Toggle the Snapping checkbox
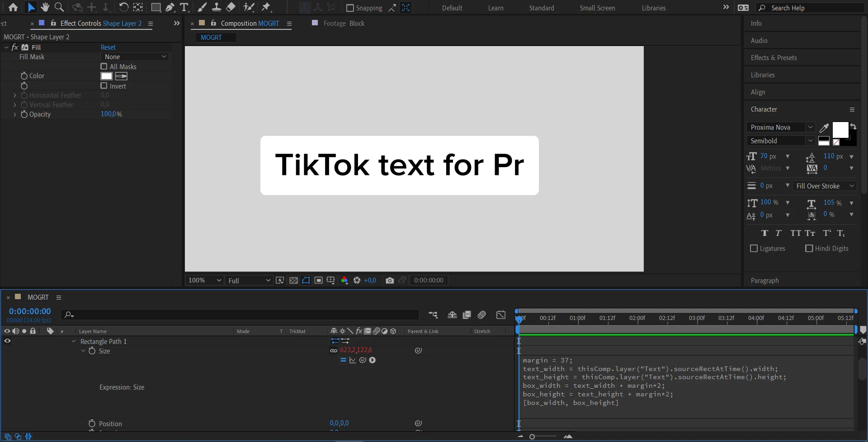This screenshot has width=868, height=442. (350, 8)
